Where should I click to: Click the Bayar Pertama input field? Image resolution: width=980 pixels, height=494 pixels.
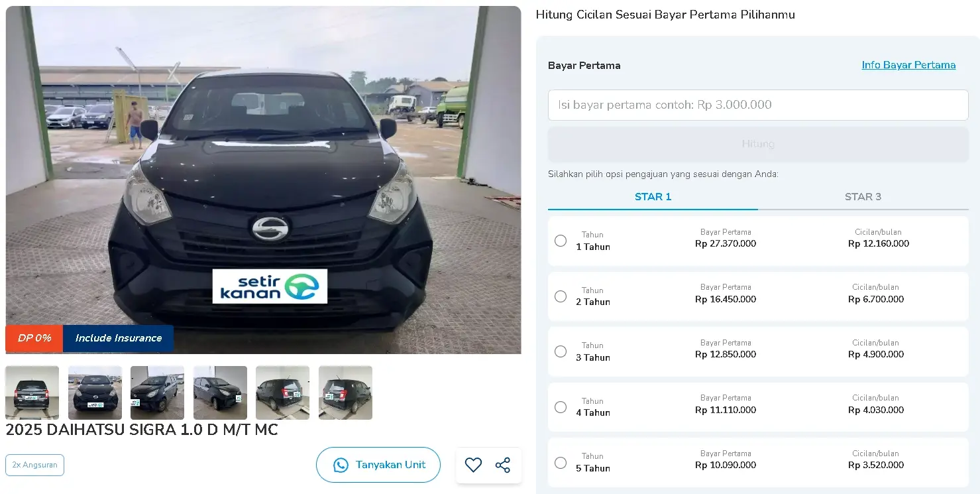pos(758,105)
